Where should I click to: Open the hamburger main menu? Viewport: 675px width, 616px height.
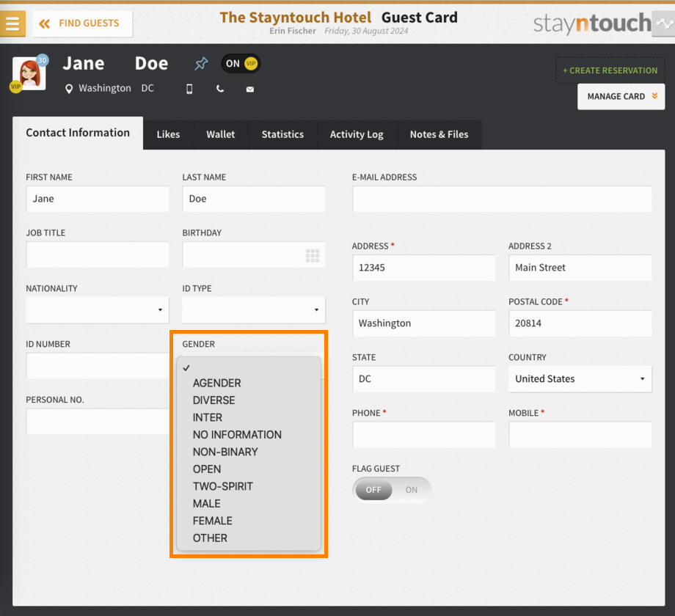tap(12, 23)
